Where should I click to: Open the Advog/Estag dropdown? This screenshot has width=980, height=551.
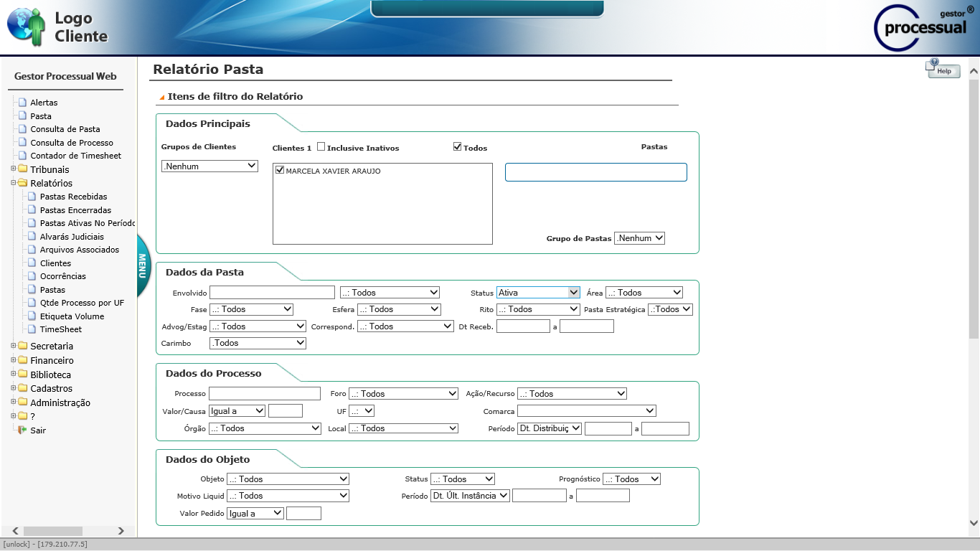[258, 326]
